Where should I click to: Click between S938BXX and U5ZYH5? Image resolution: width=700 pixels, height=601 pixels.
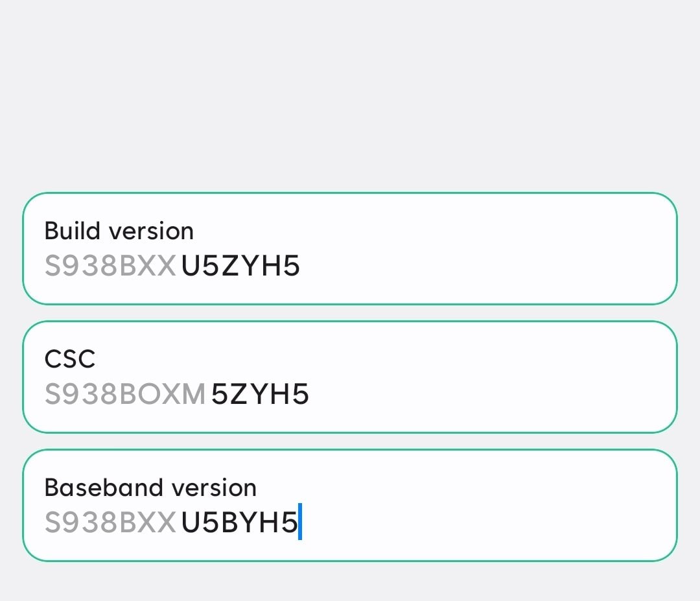[177, 265]
